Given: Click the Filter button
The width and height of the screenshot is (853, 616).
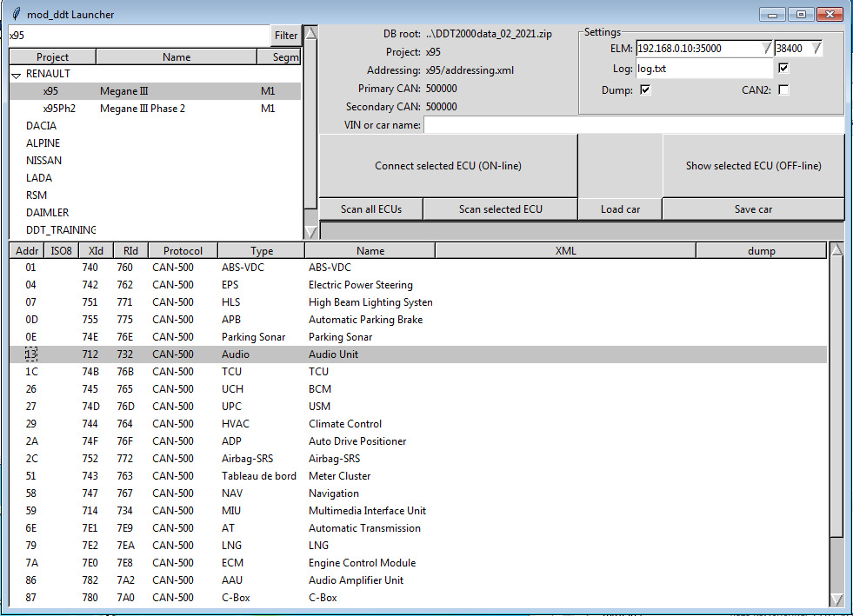Looking at the screenshot, I should pos(286,36).
